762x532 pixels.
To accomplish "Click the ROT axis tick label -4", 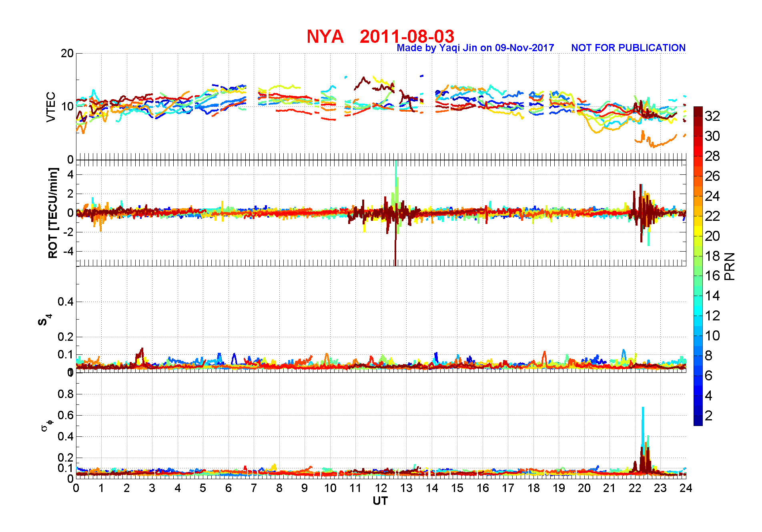I will pyautogui.click(x=68, y=251).
